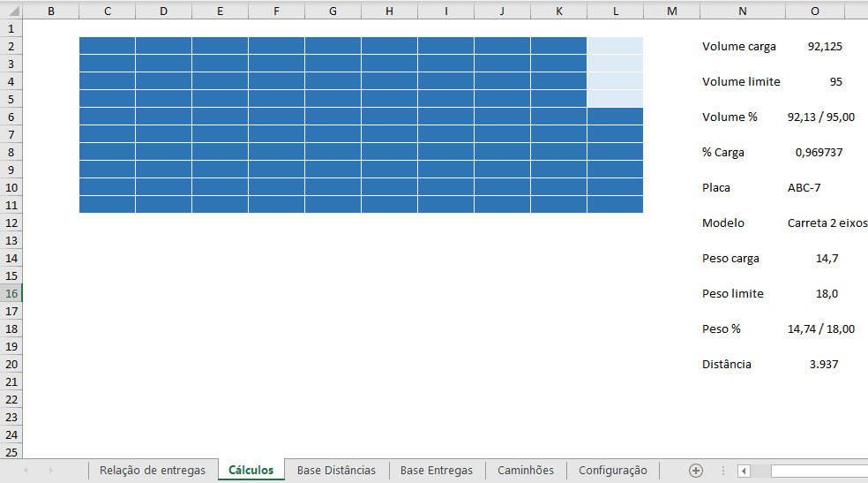Select column K header
This screenshot has width=868, height=483.
click(559, 11)
